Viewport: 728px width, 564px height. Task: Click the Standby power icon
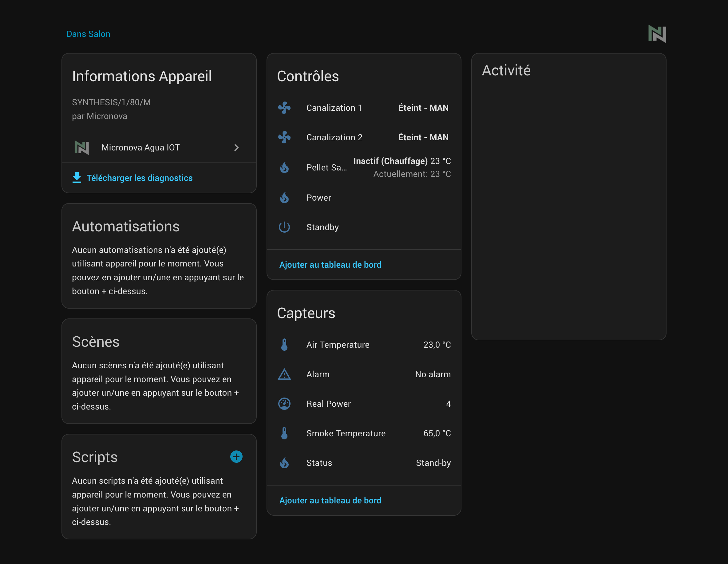(284, 227)
